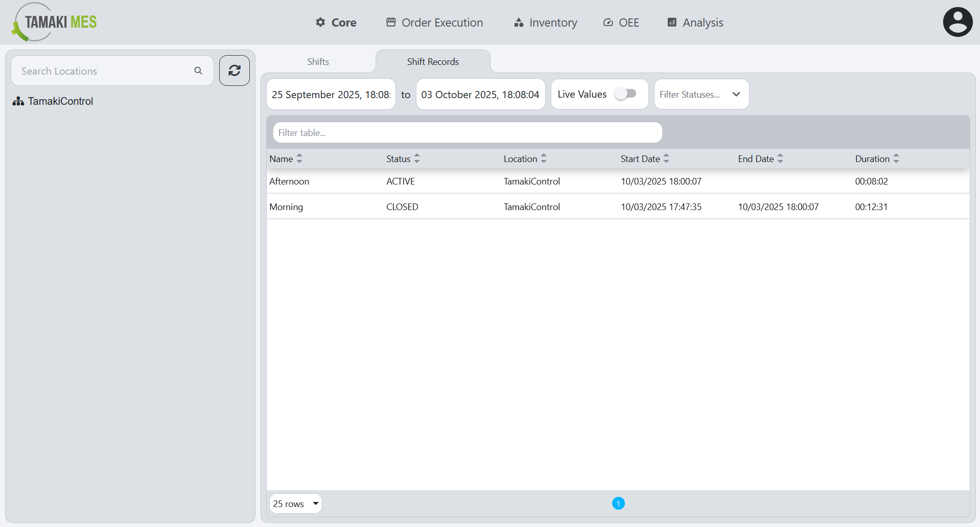
Task: Click the refresh locations icon
Action: click(234, 71)
